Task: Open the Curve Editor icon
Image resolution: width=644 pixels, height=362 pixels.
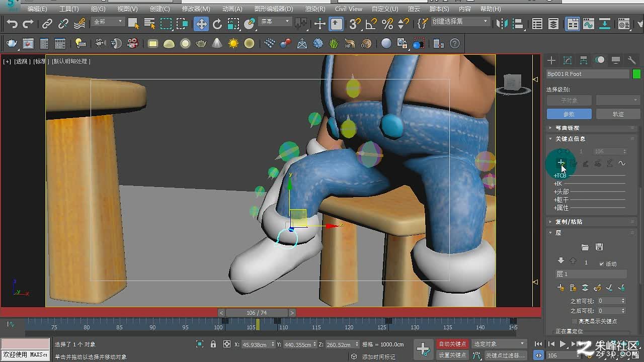Action: 588,24
